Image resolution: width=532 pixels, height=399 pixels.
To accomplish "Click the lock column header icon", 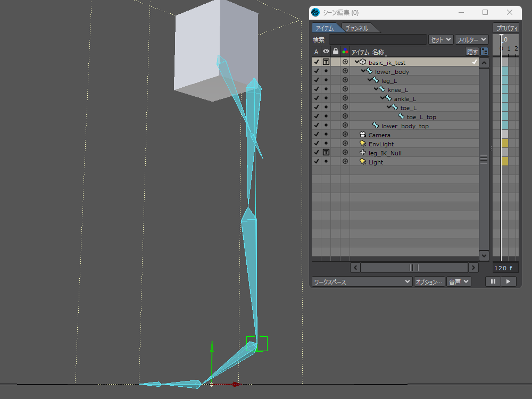I will click(x=335, y=52).
